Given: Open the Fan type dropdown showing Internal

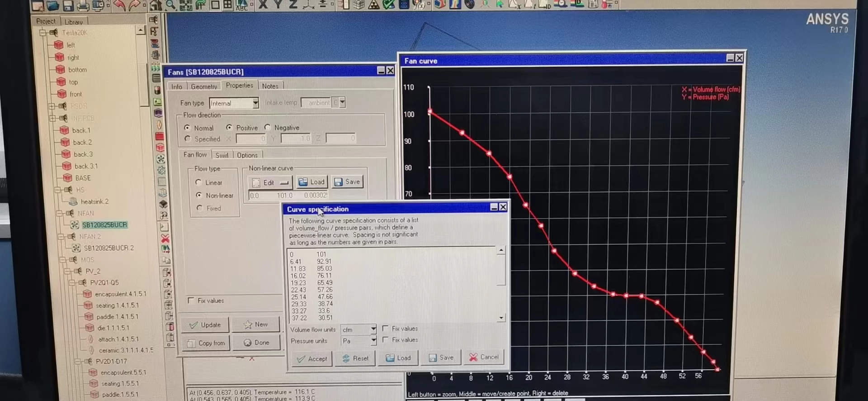Looking at the screenshot, I should (255, 103).
